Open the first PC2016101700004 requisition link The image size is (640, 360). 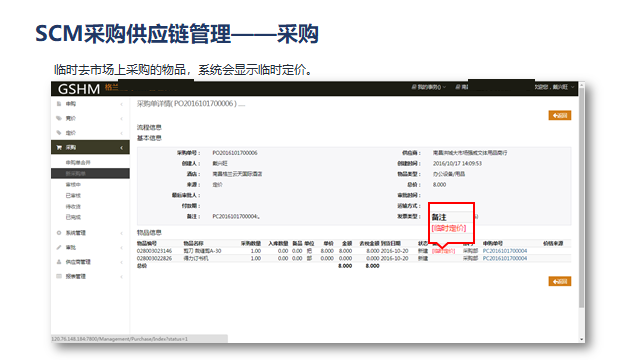click(505, 251)
